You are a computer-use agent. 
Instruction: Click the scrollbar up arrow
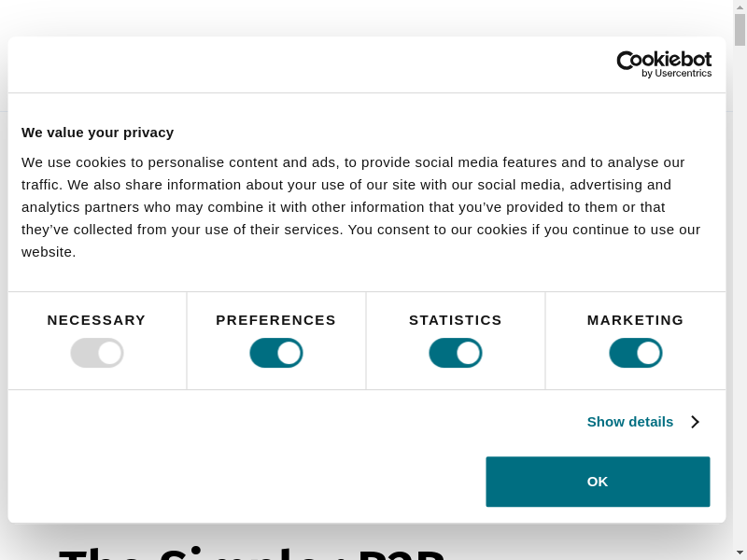pyautogui.click(x=740, y=7)
